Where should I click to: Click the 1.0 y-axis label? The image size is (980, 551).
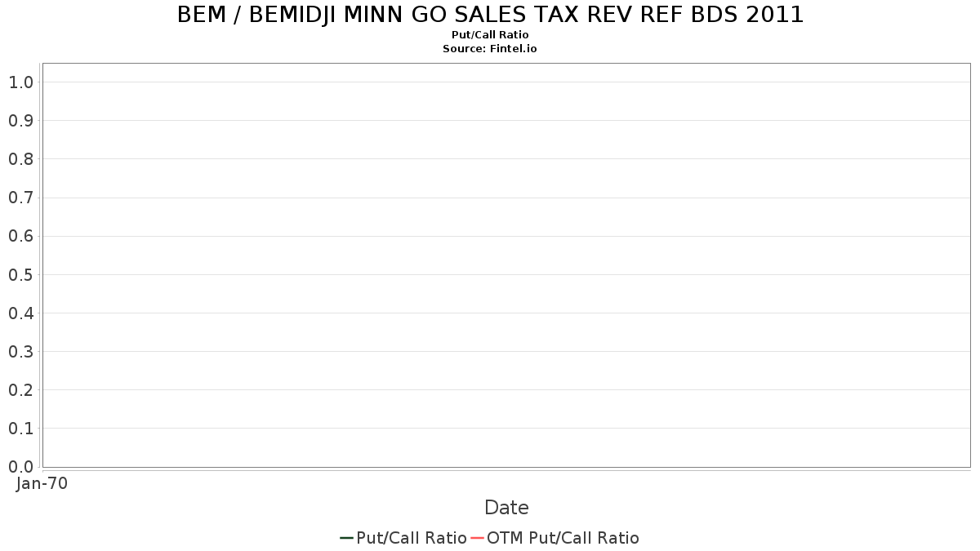pos(20,82)
